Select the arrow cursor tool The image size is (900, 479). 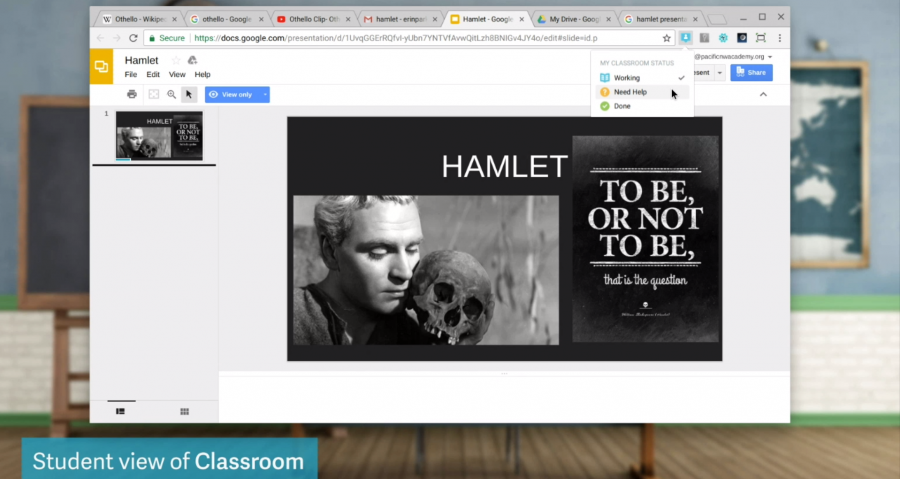189,94
